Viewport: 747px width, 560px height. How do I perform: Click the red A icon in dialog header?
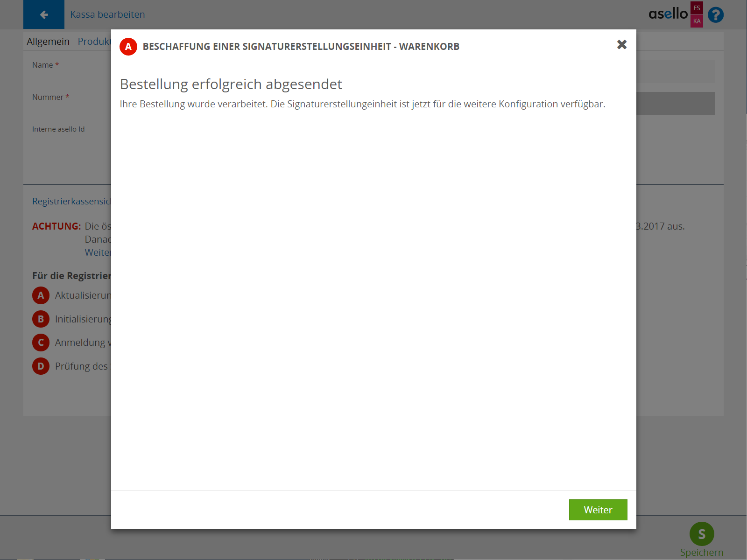128,47
